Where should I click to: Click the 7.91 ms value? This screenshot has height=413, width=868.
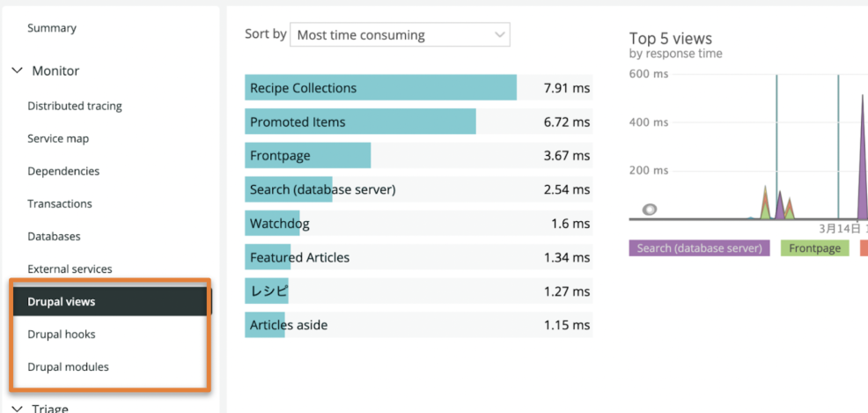tap(566, 88)
